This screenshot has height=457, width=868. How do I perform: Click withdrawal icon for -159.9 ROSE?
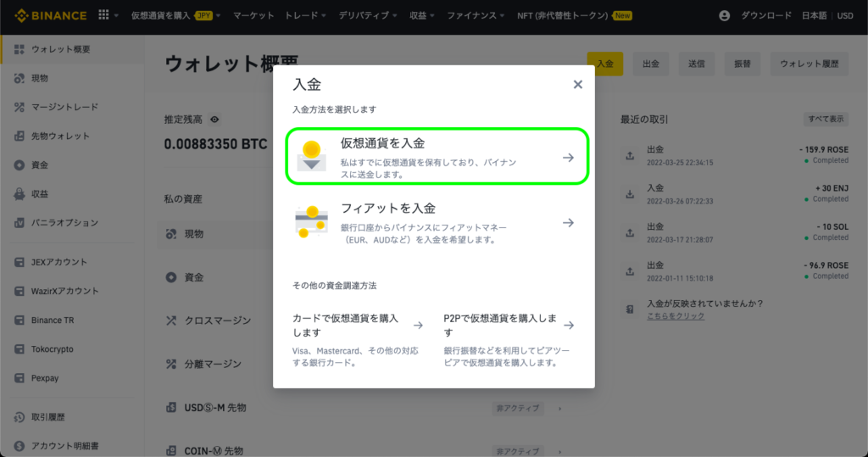click(x=630, y=156)
